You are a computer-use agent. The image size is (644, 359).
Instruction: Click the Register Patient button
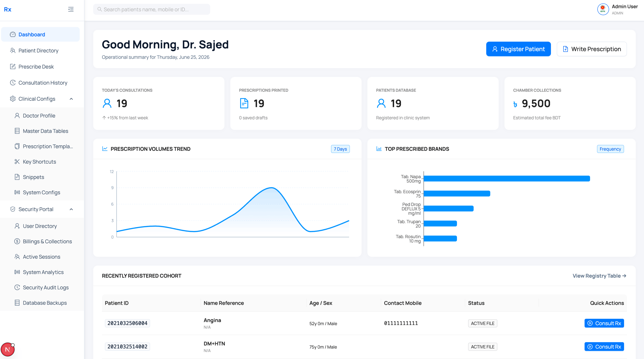tap(518, 49)
